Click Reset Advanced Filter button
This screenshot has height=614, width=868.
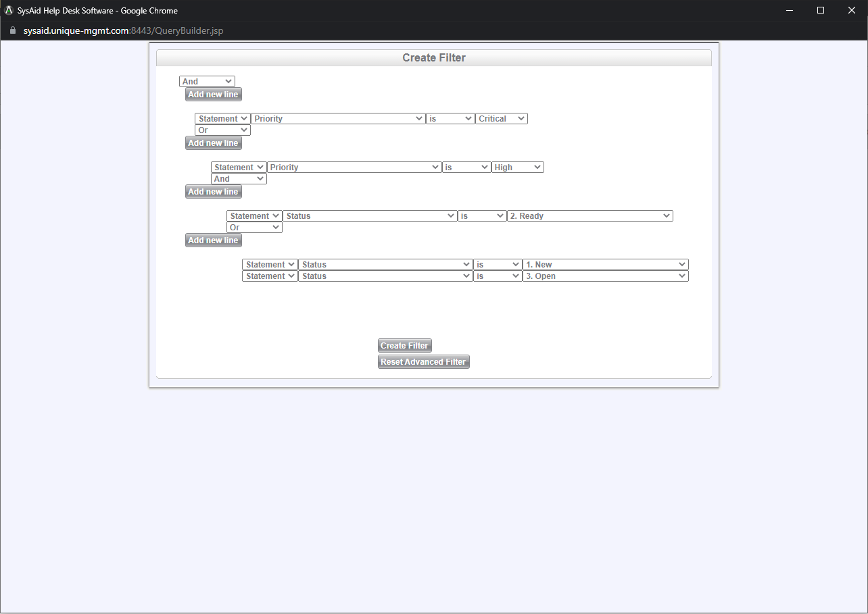pyautogui.click(x=423, y=362)
